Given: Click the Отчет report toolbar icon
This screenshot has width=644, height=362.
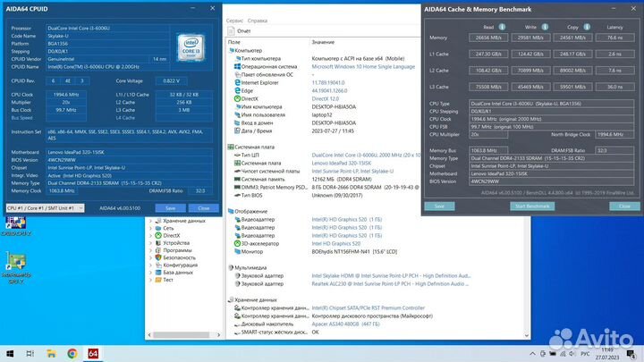Looking at the screenshot, I should pyautogui.click(x=231, y=29).
